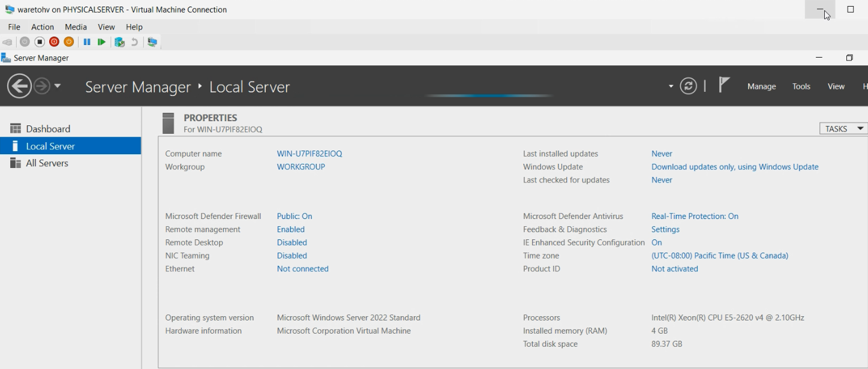This screenshot has width=868, height=369.
Task: Click the Enhanced Session icon
Action: point(152,42)
